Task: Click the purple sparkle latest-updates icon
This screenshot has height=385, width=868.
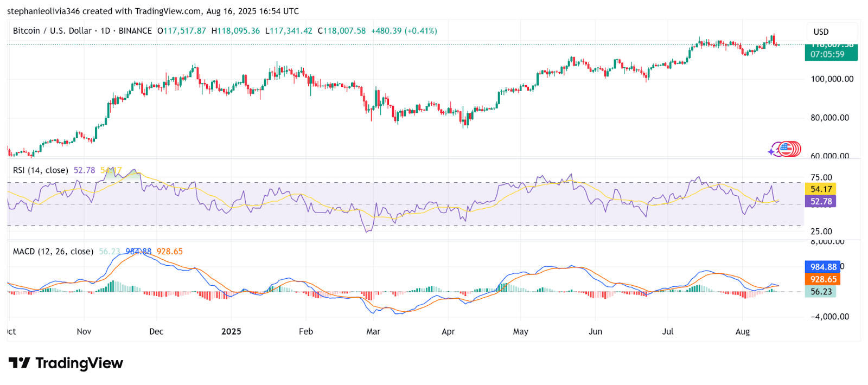Action: click(x=771, y=152)
